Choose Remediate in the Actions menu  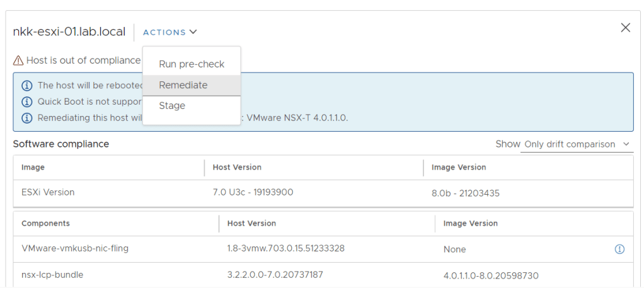(x=183, y=85)
